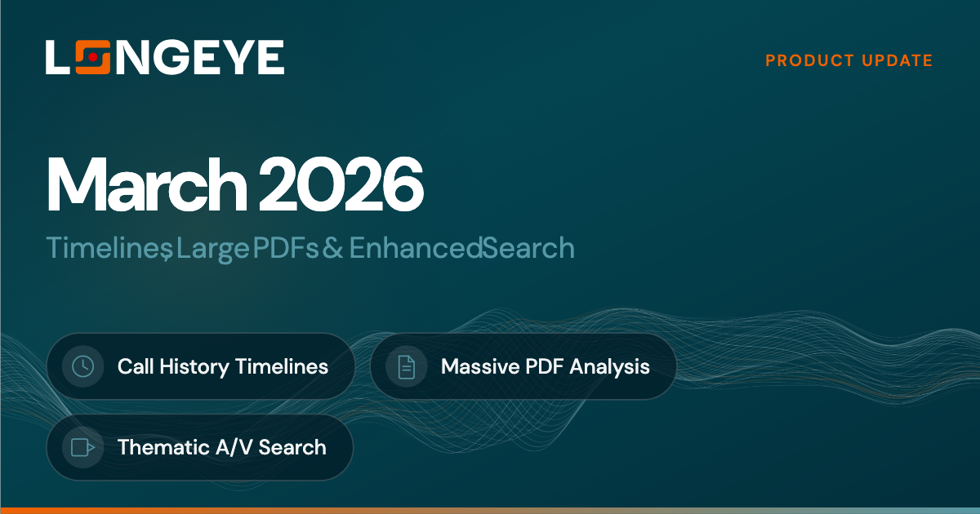
Task: Click Enhanced Search in the subtitle
Action: click(461, 248)
